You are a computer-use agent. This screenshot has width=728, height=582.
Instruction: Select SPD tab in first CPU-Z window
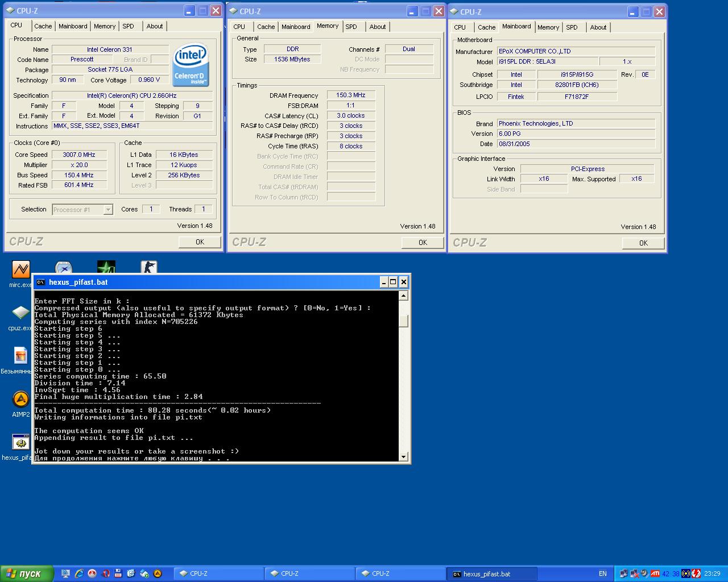tap(129, 26)
